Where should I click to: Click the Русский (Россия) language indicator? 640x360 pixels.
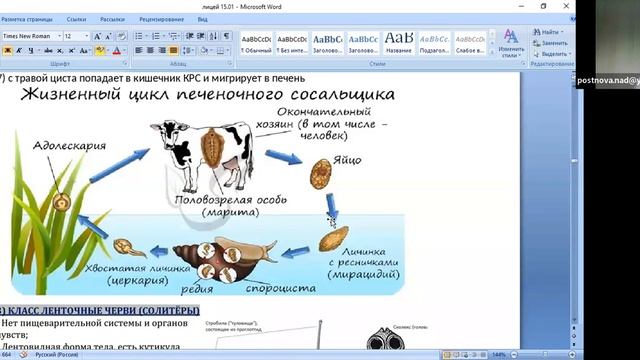click(x=56, y=354)
